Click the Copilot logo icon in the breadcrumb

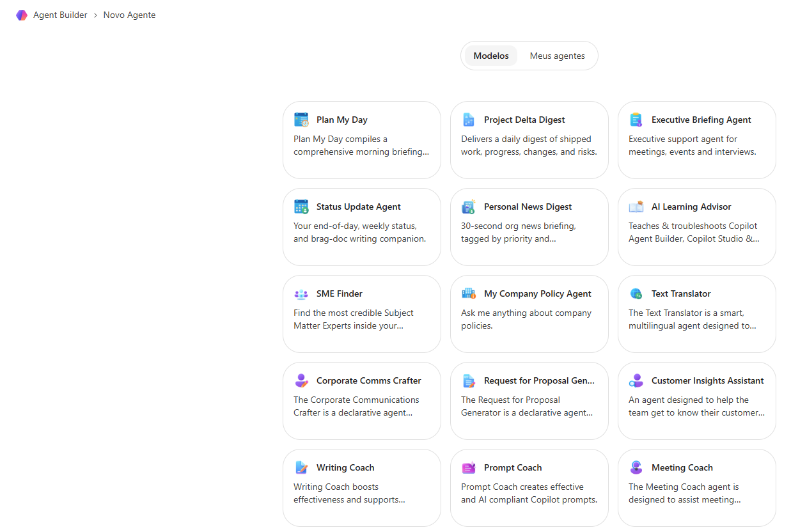pyautogui.click(x=22, y=15)
